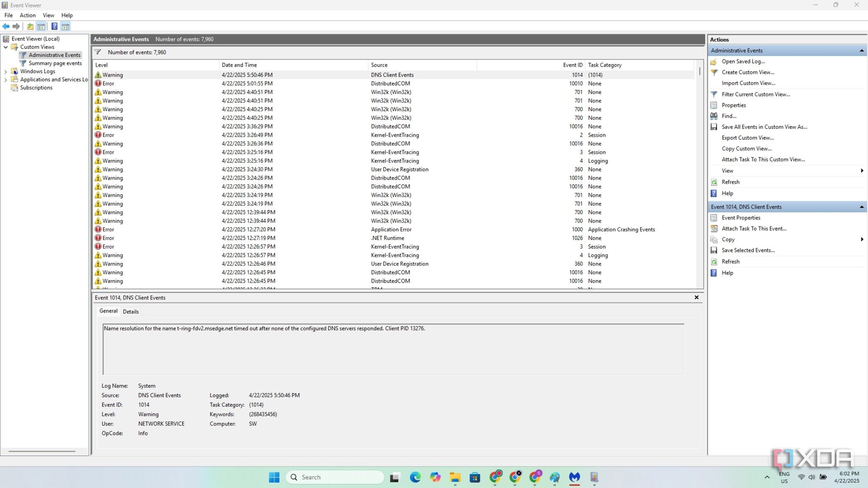
Task: Click Save Selected Events floppy icon
Action: tap(714, 250)
